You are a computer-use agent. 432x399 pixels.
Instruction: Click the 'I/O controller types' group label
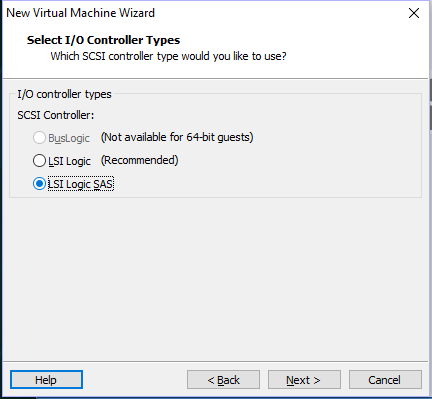64,94
